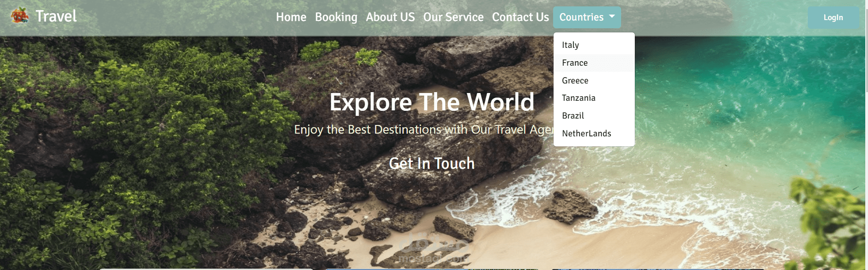The image size is (868, 270).
Task: Click the Travel brand name
Action: 56,16
